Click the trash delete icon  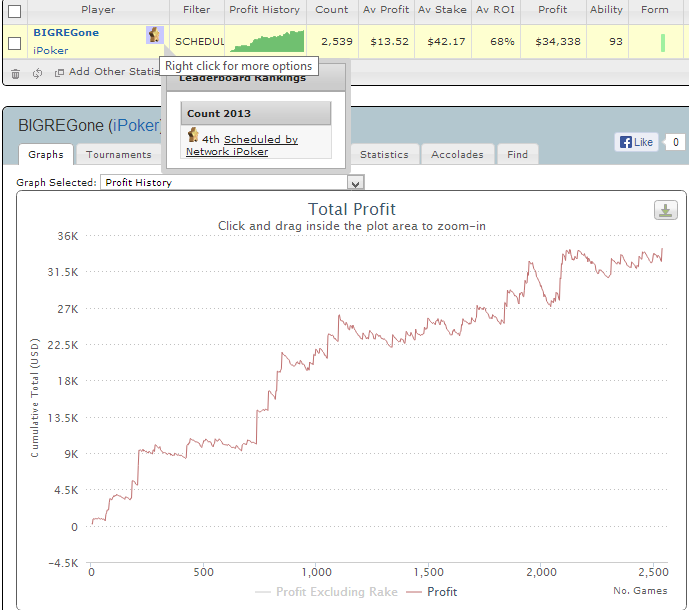[15, 73]
